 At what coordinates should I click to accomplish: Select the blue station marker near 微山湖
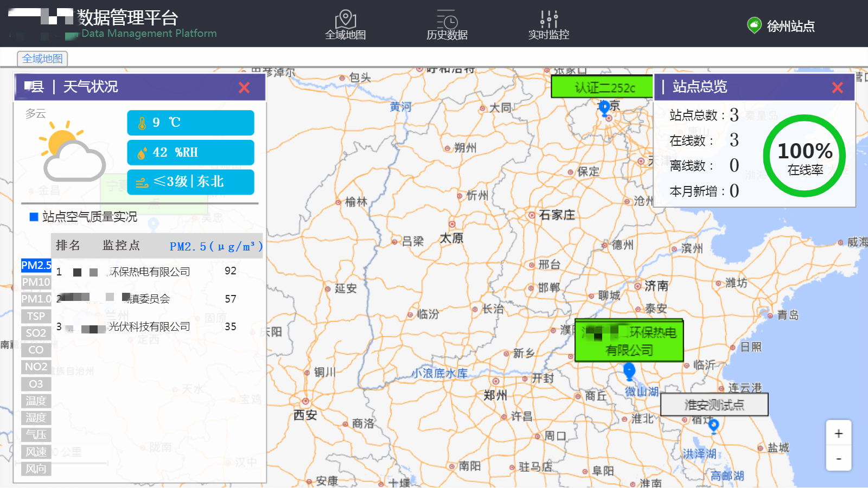click(629, 371)
